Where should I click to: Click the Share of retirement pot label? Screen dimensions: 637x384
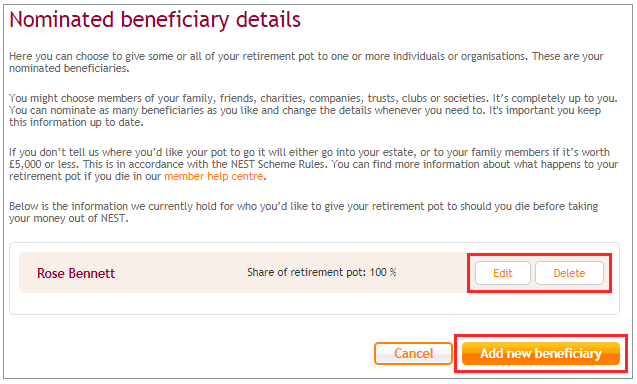306,272
